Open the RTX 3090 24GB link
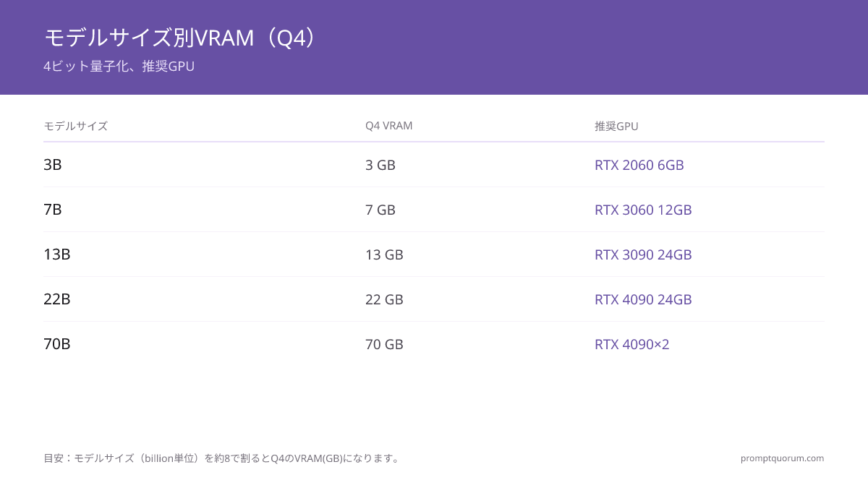 point(643,254)
